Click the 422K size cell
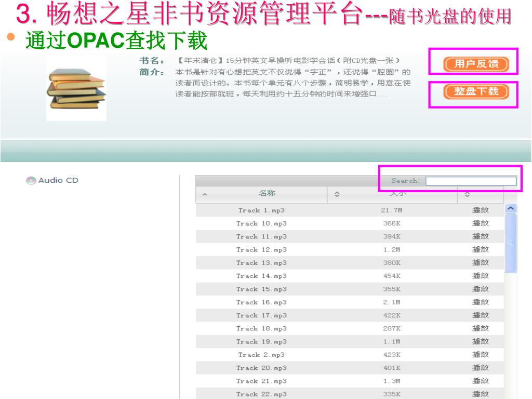 coord(392,315)
